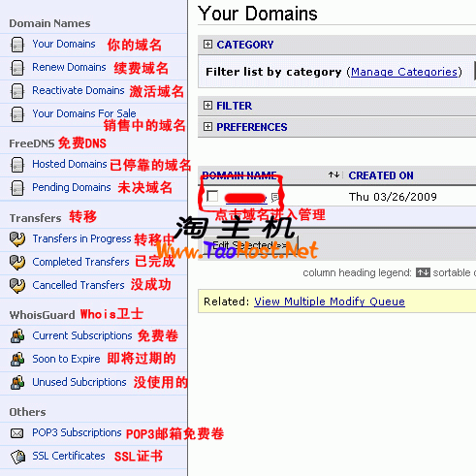Click the Edit Selected button

tap(250, 245)
